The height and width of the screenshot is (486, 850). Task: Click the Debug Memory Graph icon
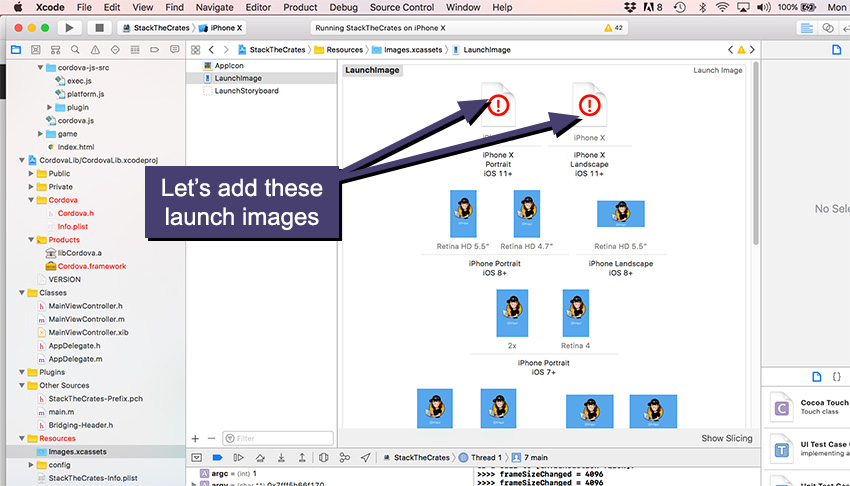tap(345, 458)
